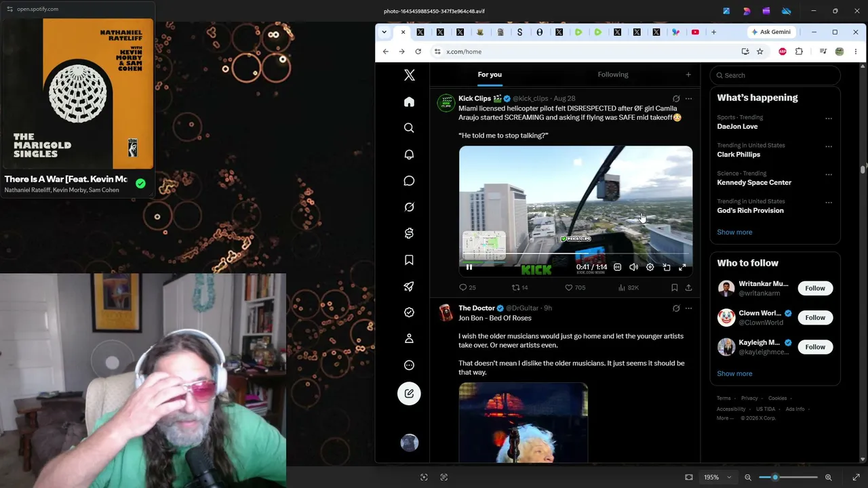Open more options on The Doctor post
Viewport: 868px width, 488px height.
[688, 308]
